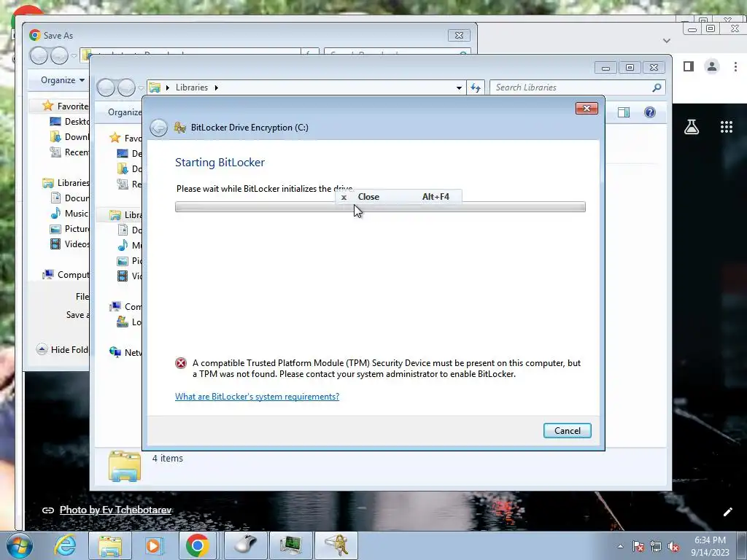This screenshot has height=560, width=747.
Task: Click the BitLocker key icon in title
Action: click(x=179, y=127)
